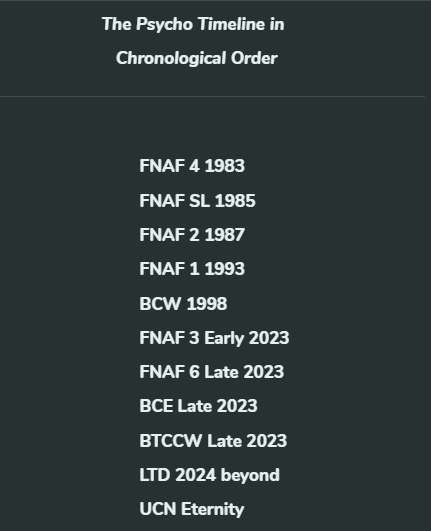Click the year '1998' beside BCW
The height and width of the screenshot is (531, 431).
(207, 303)
